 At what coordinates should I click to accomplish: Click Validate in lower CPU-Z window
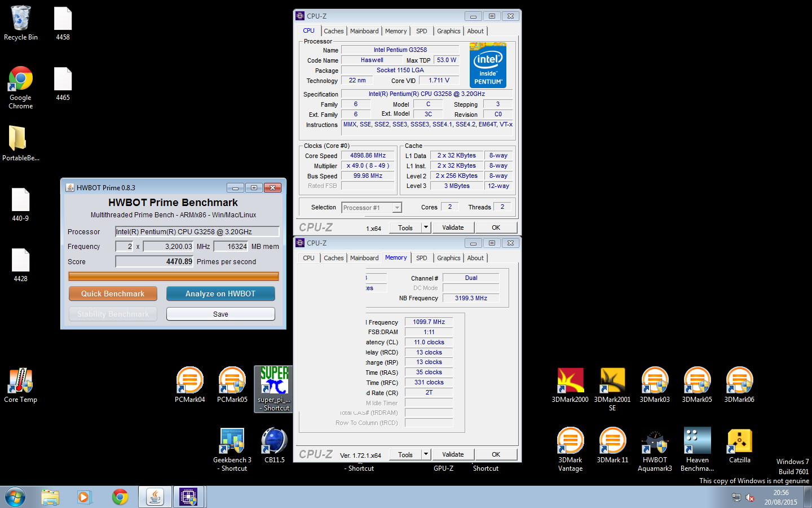pos(453,454)
